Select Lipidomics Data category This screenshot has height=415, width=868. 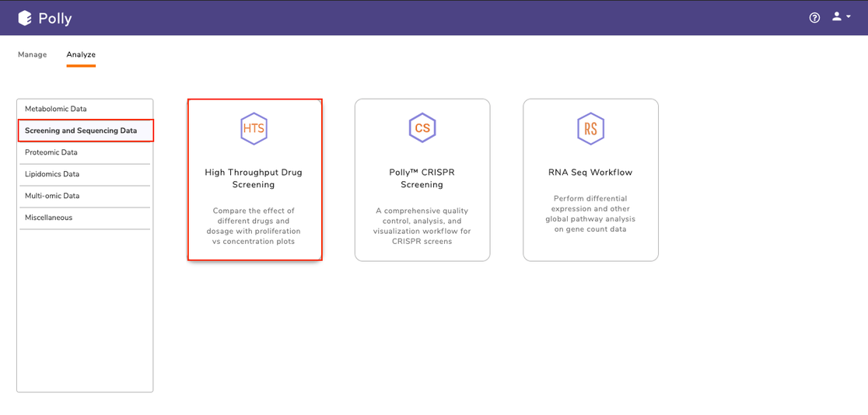[85, 174]
